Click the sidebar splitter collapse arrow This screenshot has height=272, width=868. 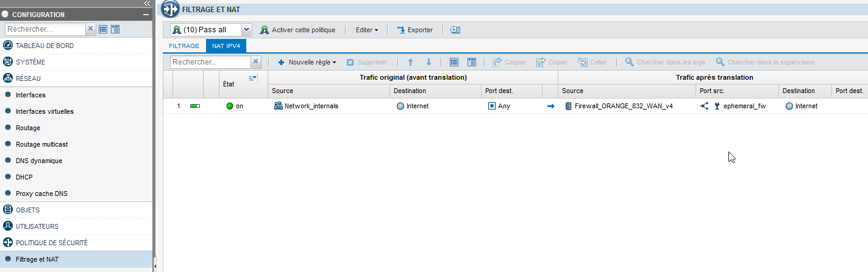point(155,265)
